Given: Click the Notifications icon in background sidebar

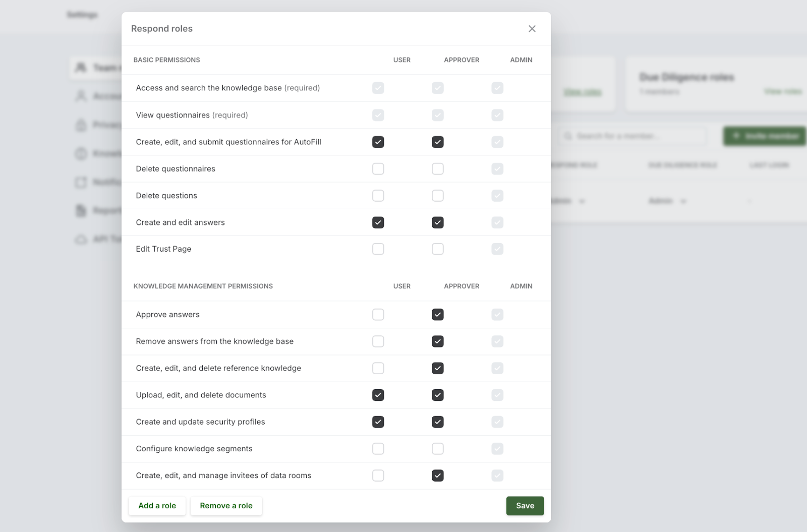Looking at the screenshot, I should coord(81,182).
